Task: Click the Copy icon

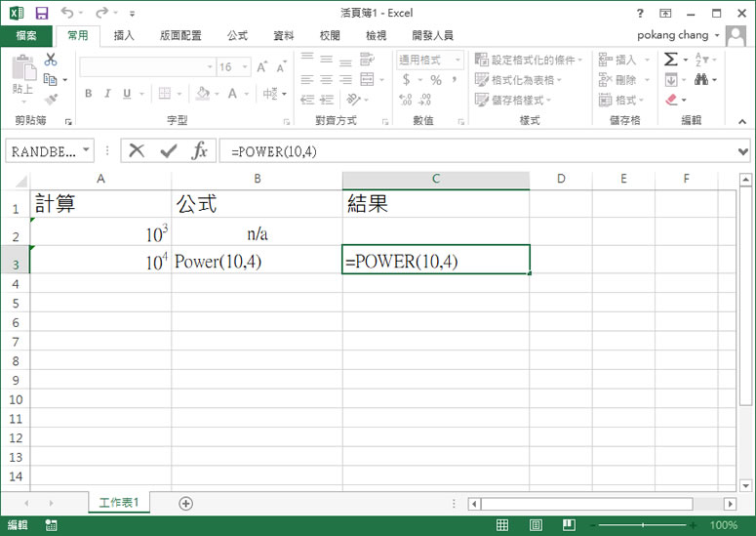Action: coord(50,79)
